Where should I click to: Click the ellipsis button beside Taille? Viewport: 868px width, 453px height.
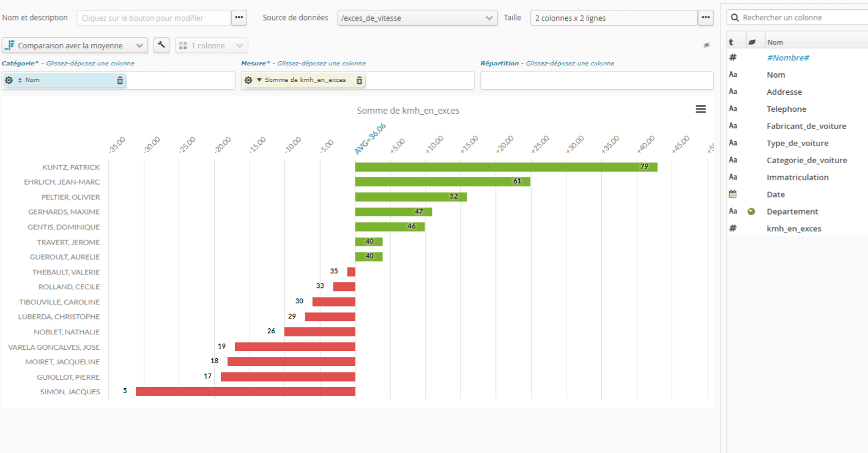coord(706,18)
